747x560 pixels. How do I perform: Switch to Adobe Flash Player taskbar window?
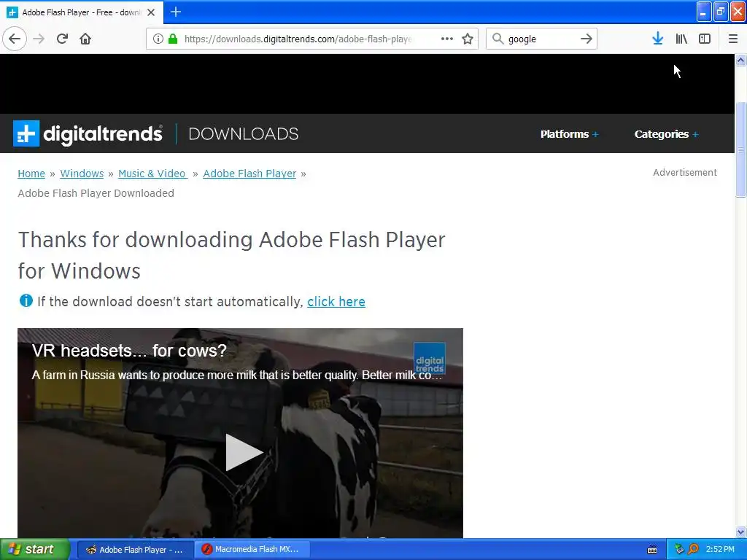click(135, 550)
